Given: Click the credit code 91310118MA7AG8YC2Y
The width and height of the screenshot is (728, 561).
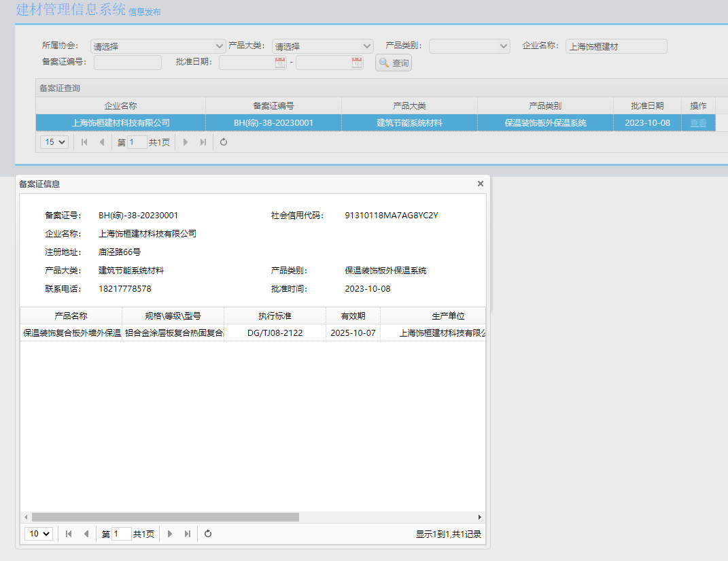Looking at the screenshot, I should 392,216.
